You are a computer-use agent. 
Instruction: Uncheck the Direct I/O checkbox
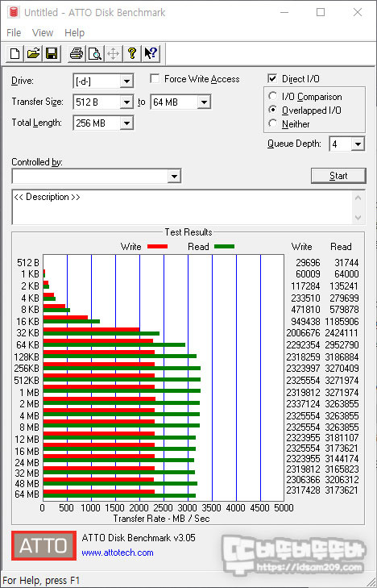272,78
